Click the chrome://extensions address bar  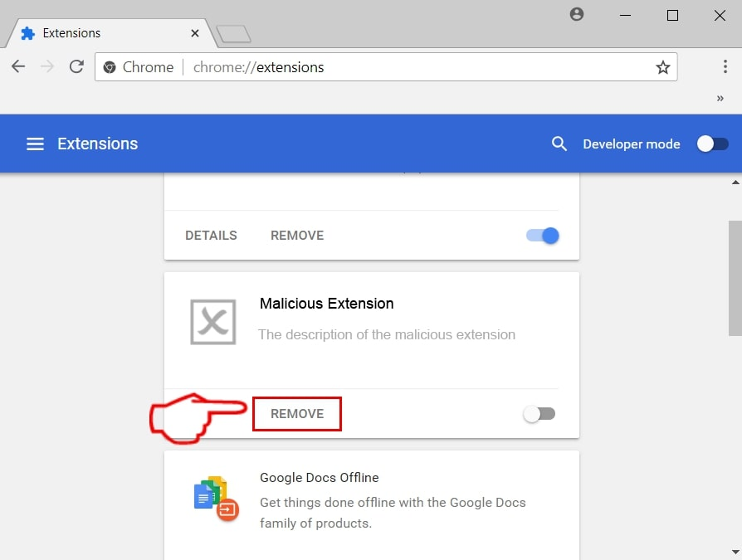click(386, 67)
